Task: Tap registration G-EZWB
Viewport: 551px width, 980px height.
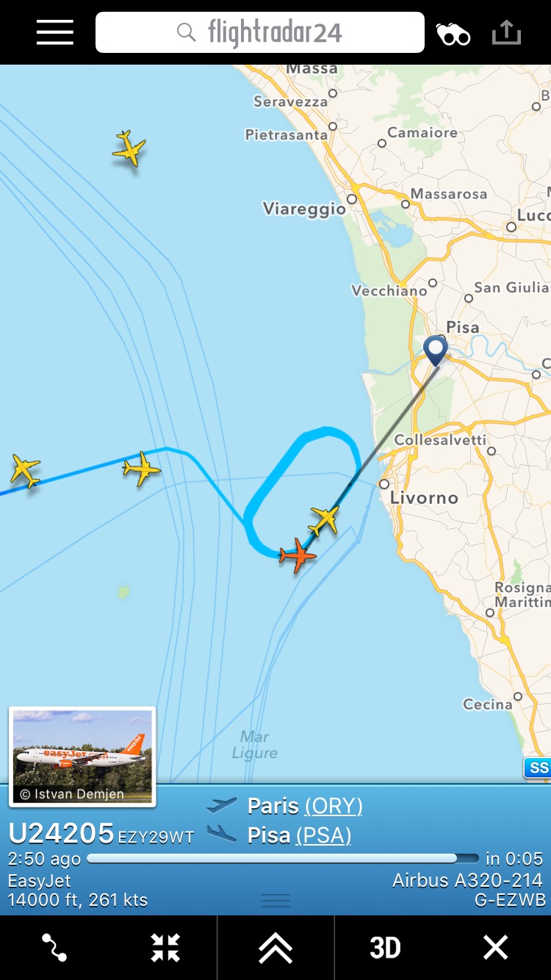Action: (x=510, y=900)
